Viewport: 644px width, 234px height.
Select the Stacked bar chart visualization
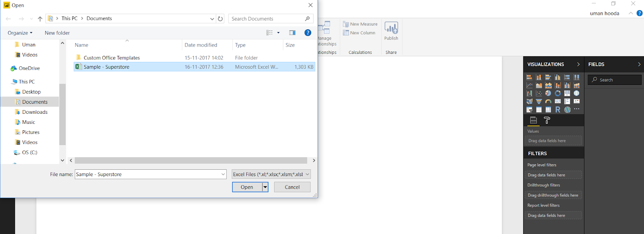coord(529,77)
